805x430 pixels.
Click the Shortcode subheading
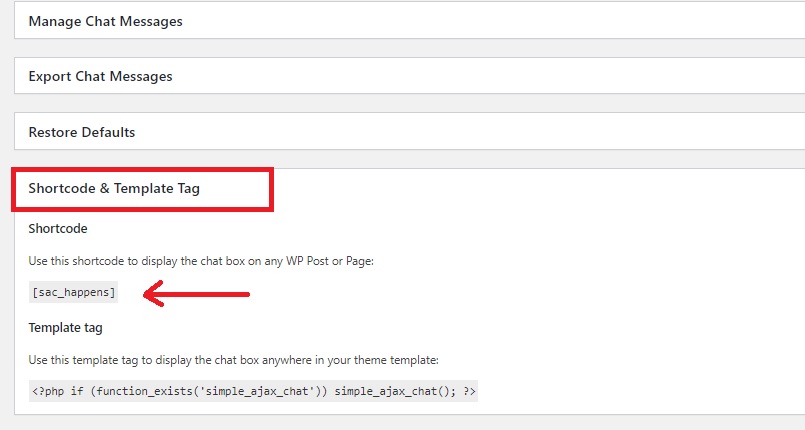point(58,228)
